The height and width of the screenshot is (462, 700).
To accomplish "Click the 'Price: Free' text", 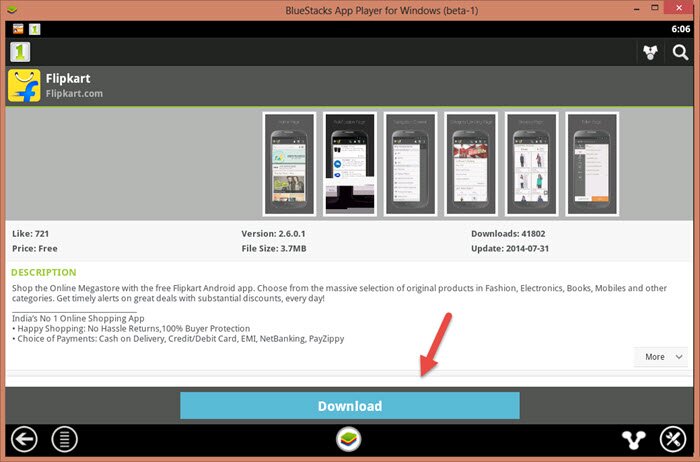I will tap(35, 249).
